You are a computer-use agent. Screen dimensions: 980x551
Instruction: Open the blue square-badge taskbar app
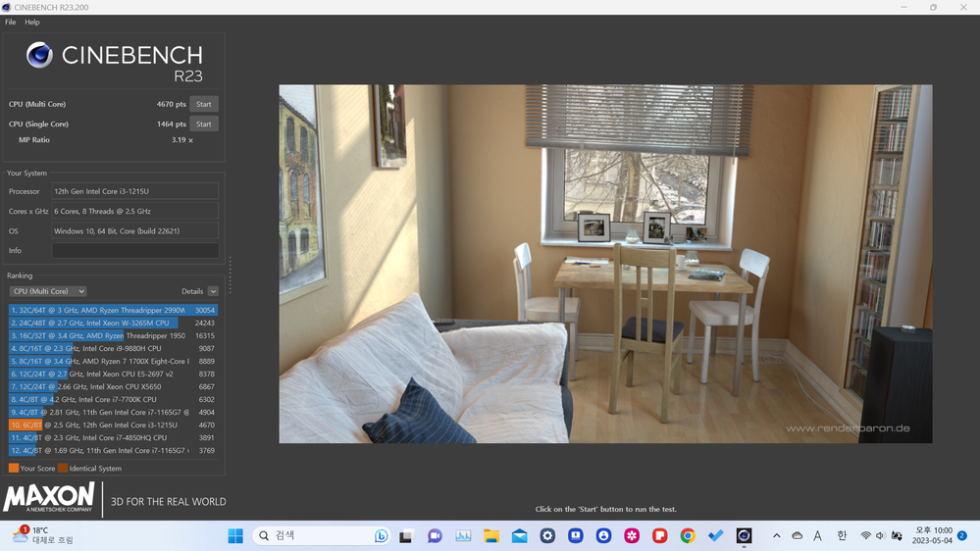pos(576,536)
